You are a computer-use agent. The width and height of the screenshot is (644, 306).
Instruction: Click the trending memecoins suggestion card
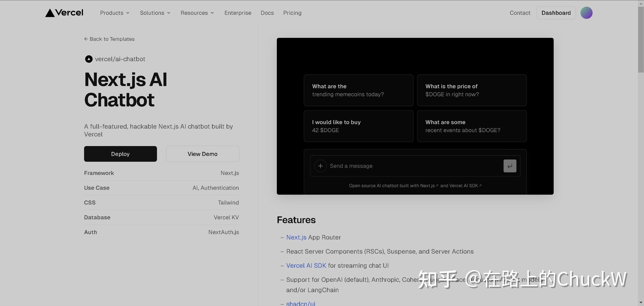pyautogui.click(x=358, y=90)
